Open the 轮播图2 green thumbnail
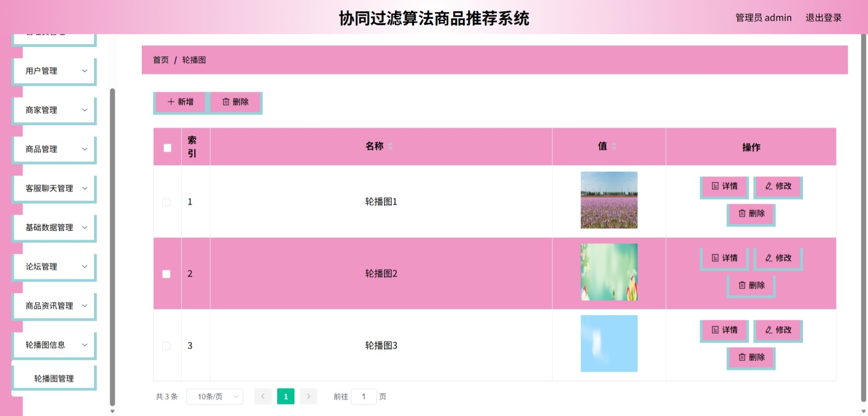 [x=609, y=272]
